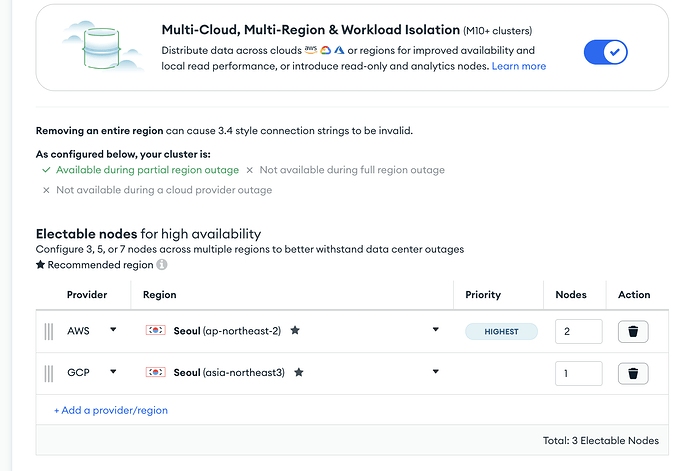Open the AWS provider dropdown
This screenshot has height=471, width=690.
[113, 330]
